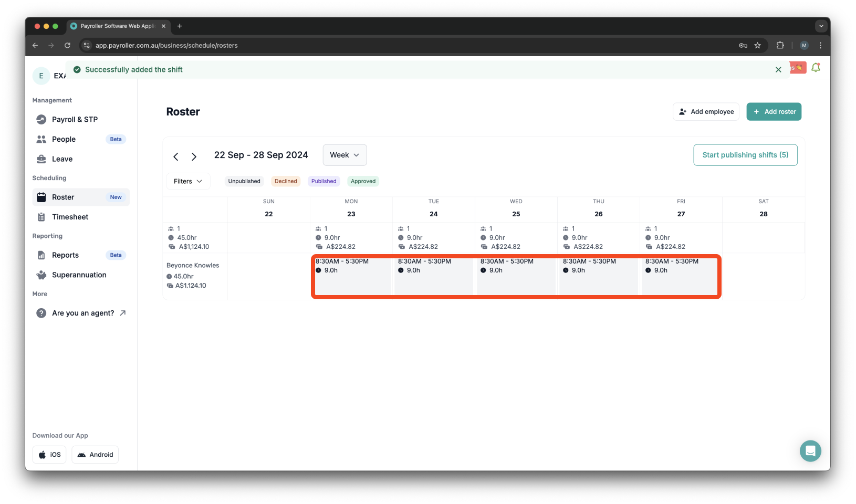Image resolution: width=856 pixels, height=504 pixels.
Task: Open Monday 23 shift 8:30AM - 5:30PM
Action: 351,276
